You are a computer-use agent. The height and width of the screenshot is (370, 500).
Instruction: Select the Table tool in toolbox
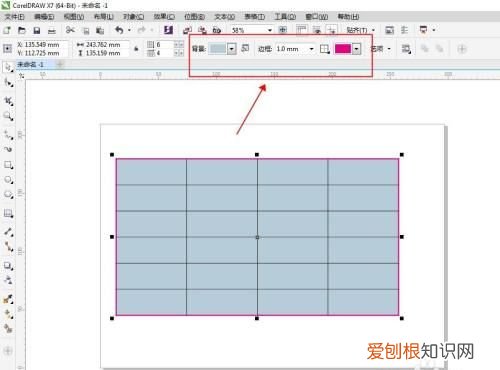(x=8, y=213)
